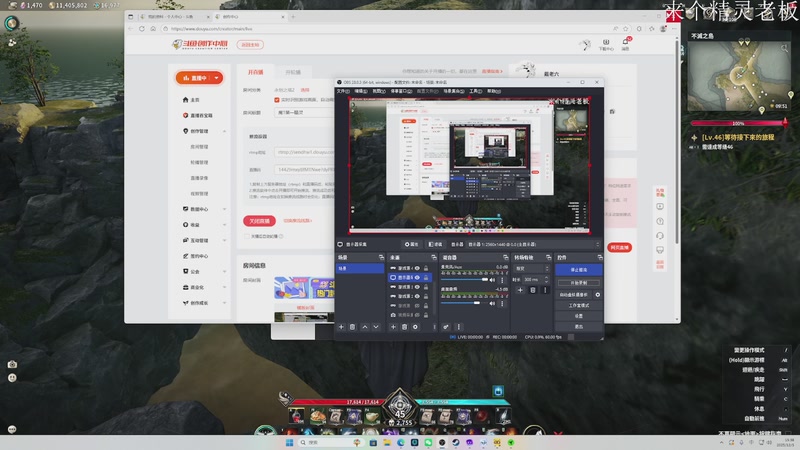Expand the 互动管理 sidebar section

224,240
